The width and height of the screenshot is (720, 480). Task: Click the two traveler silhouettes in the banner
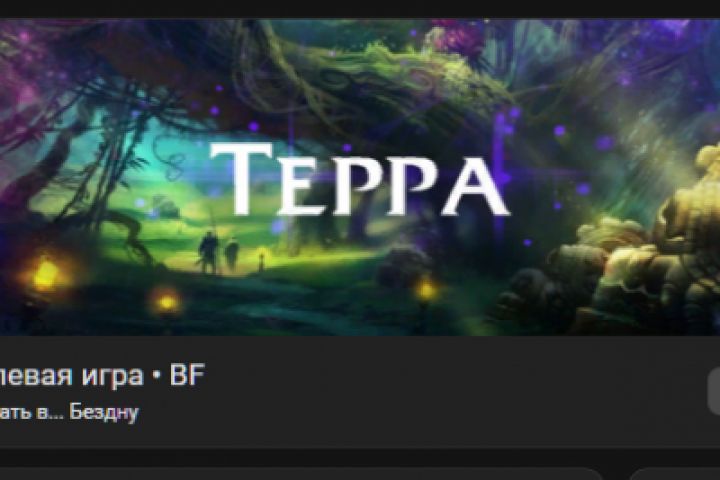[218, 252]
